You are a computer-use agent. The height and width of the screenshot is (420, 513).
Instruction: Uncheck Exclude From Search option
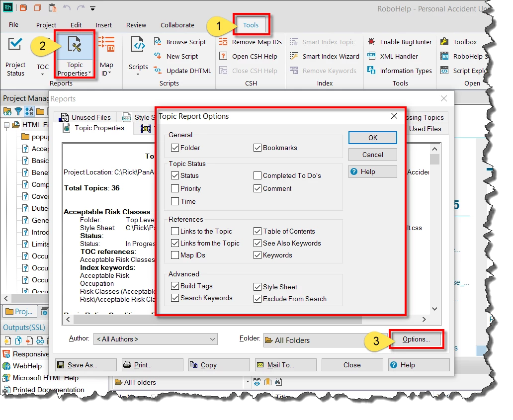[x=257, y=299]
